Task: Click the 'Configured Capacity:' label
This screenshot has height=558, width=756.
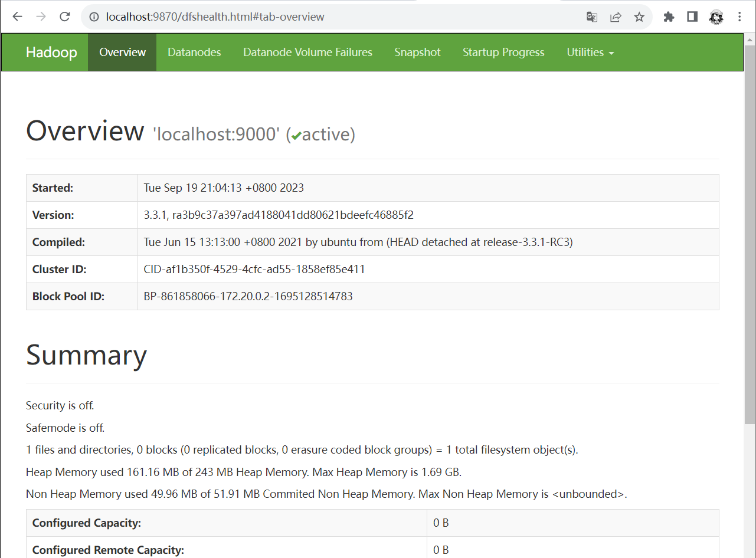Action: pos(87,523)
